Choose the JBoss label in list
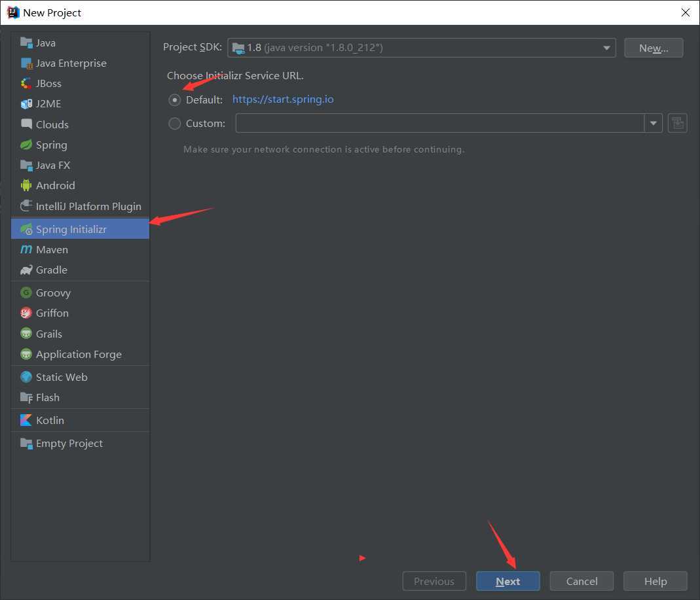The image size is (700, 600). [x=48, y=83]
